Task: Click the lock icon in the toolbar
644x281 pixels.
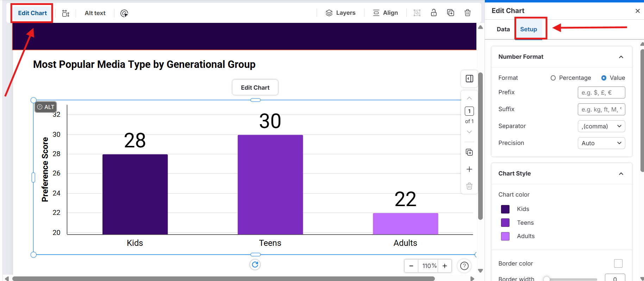Action: pyautogui.click(x=433, y=13)
